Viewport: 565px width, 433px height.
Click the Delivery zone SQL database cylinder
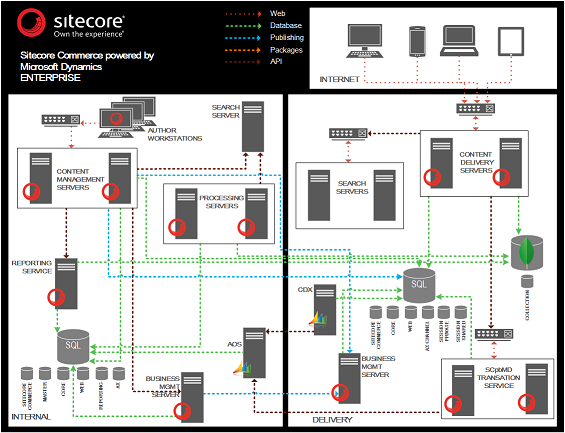point(419,286)
